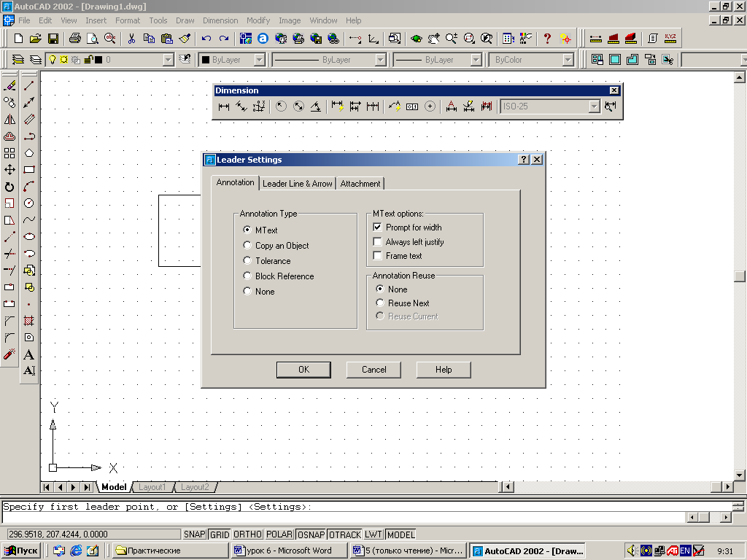Switch to the Attachment tab
The height and width of the screenshot is (560, 747).
point(360,183)
